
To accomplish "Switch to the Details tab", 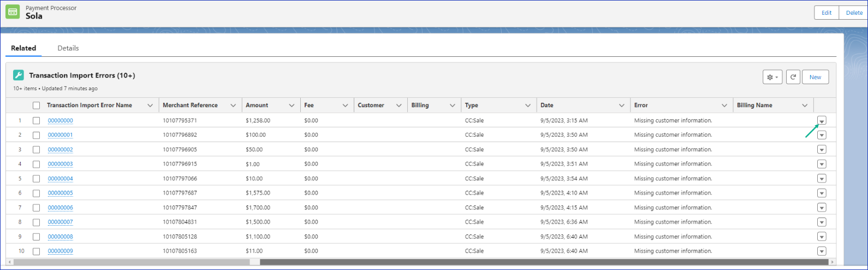I will (x=68, y=48).
